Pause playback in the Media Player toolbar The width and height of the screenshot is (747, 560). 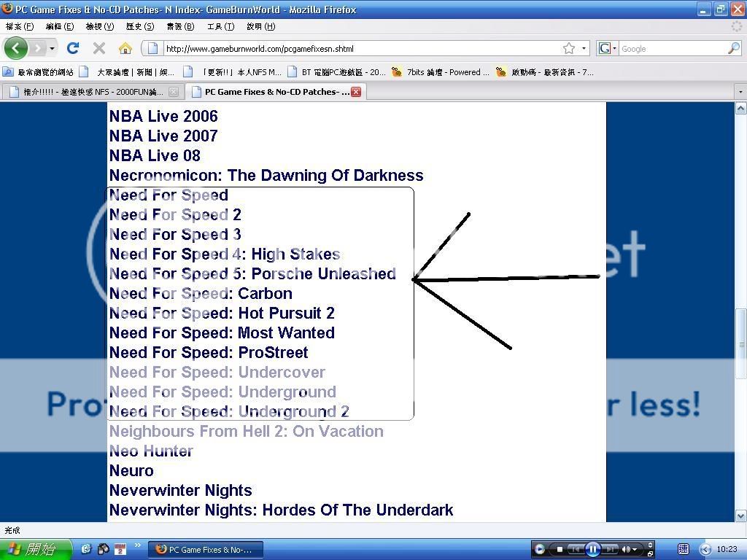click(592, 549)
